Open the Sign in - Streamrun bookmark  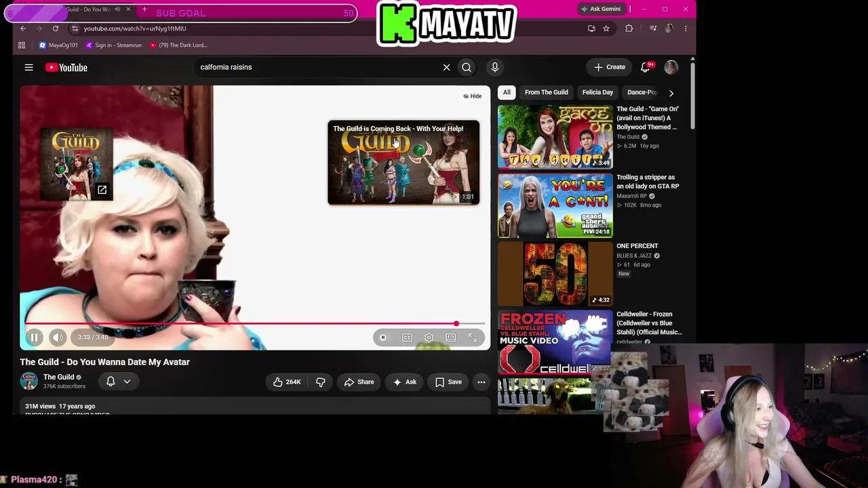pyautogui.click(x=114, y=45)
